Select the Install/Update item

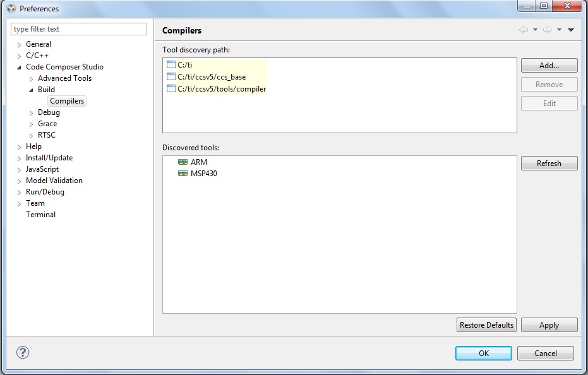[49, 157]
